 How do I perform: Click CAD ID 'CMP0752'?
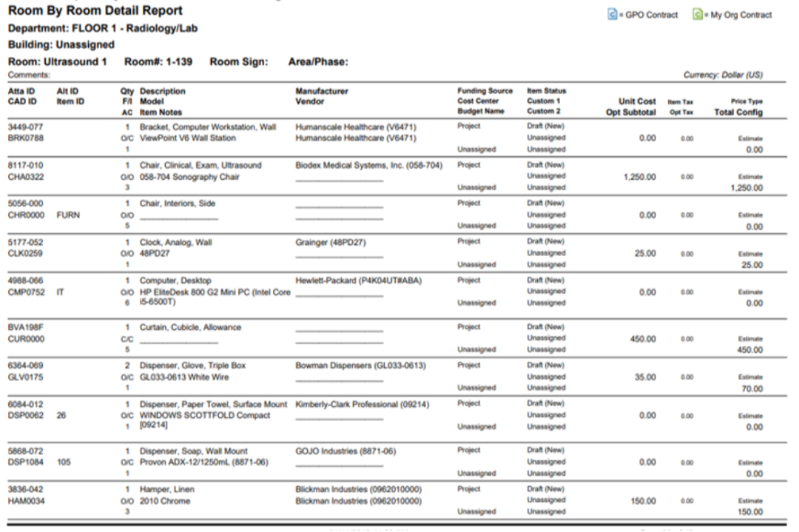[26, 292]
